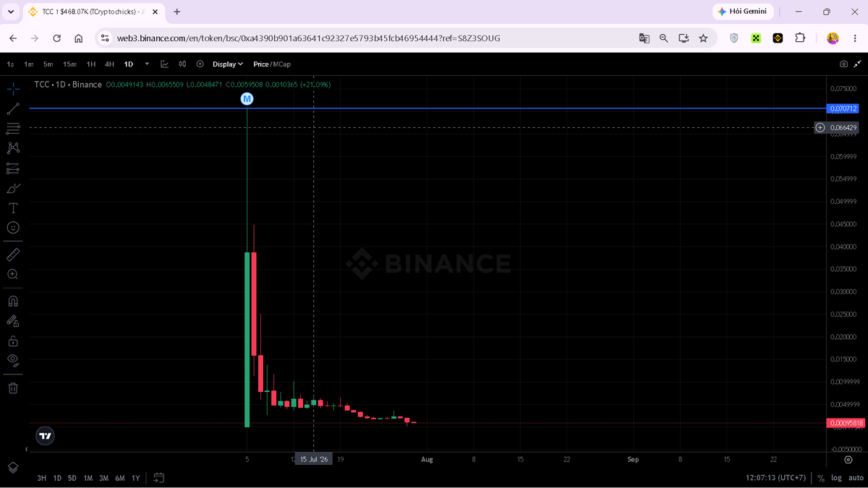
Task: Set date range to 1Y
Action: pyautogui.click(x=136, y=478)
